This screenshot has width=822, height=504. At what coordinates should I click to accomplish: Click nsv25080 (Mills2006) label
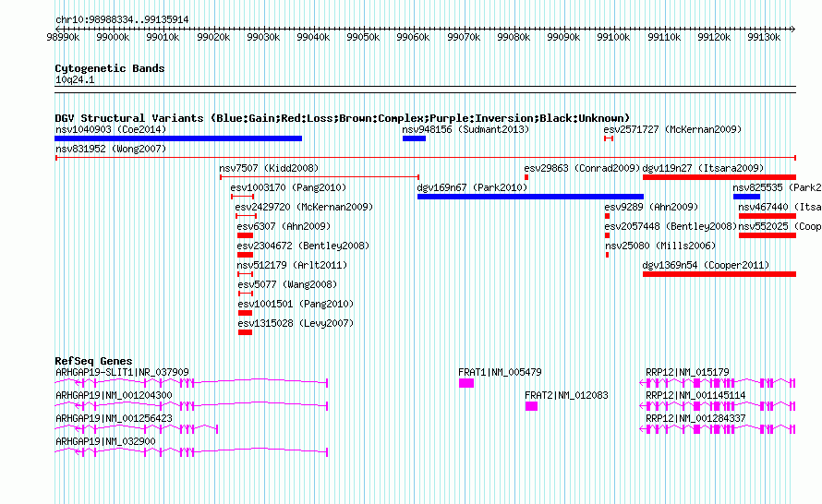tap(660, 246)
